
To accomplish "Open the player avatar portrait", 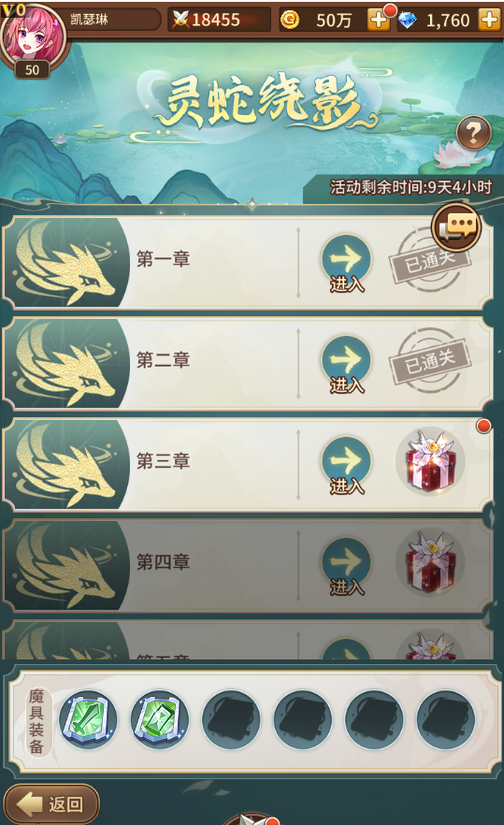I will (x=33, y=36).
